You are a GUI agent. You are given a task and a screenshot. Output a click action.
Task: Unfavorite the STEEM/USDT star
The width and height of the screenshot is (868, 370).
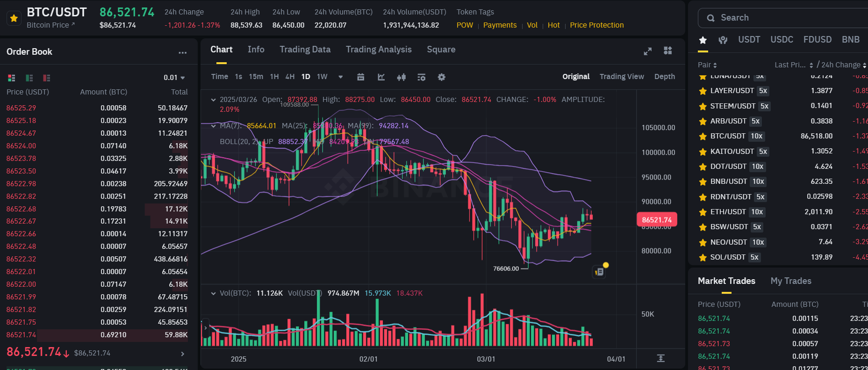703,107
